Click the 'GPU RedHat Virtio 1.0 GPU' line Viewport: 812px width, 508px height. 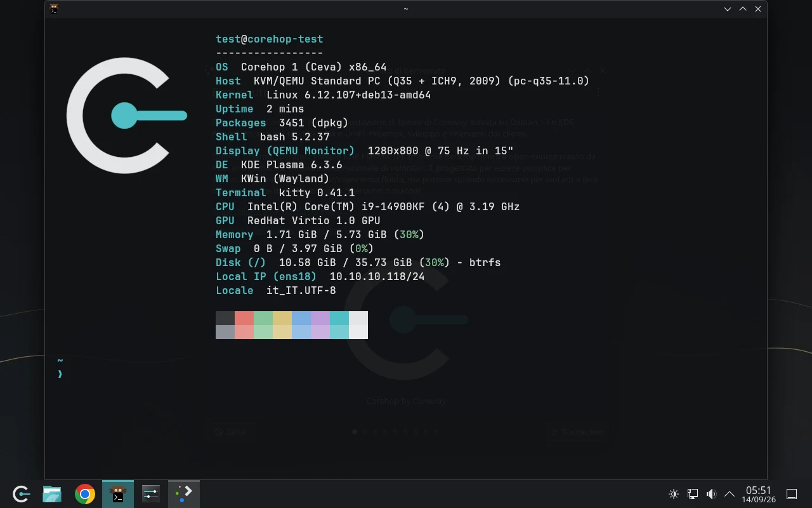298,221
